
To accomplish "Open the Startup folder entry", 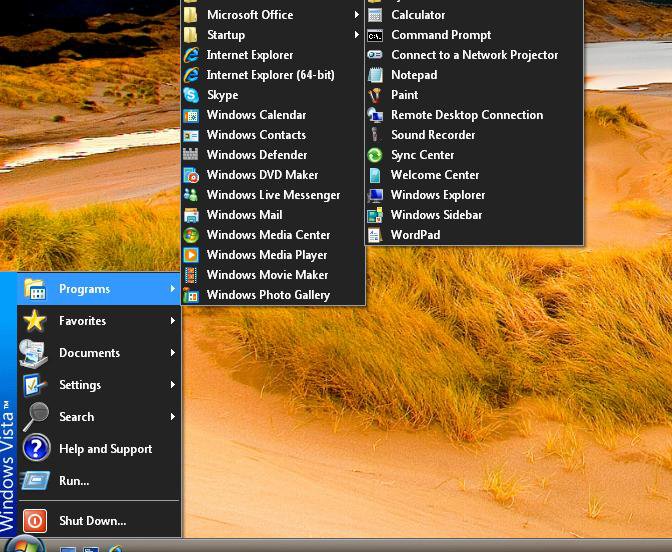I will [273, 35].
